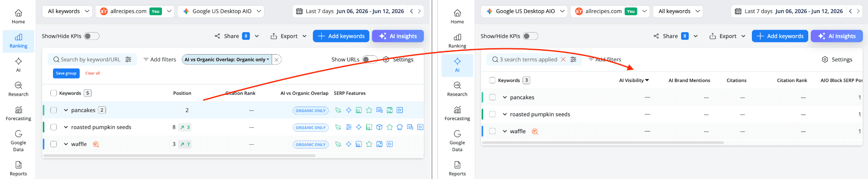Open date range picker in left panel
Viewport: 868px width, 179px height.
(350, 11)
